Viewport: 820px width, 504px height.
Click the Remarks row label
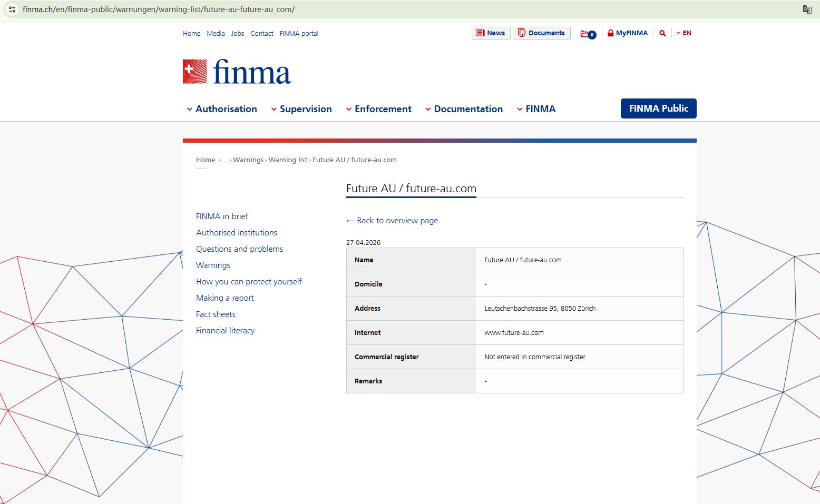coord(368,381)
